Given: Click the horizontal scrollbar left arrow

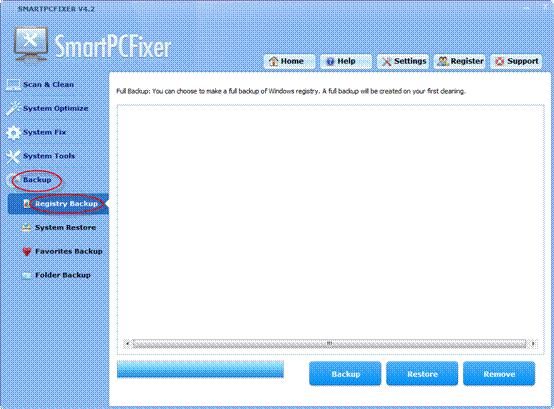Looking at the screenshot, I should (128, 343).
